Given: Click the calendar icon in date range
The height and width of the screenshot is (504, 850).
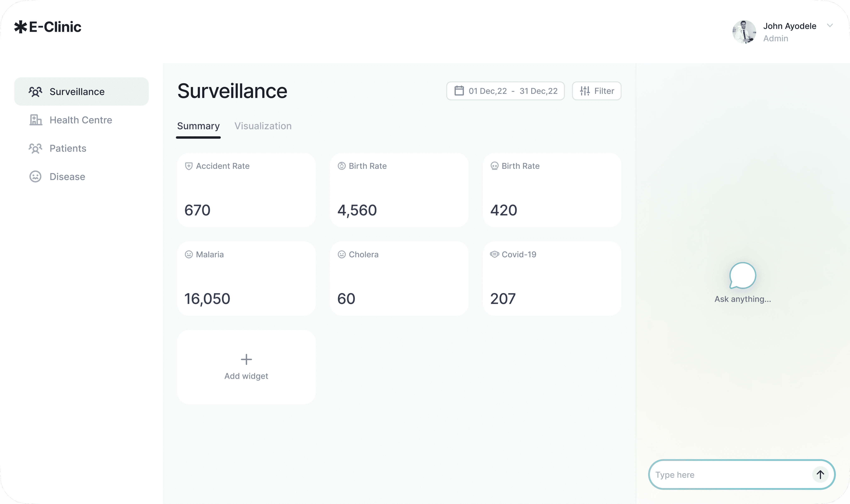Looking at the screenshot, I should pos(459,91).
